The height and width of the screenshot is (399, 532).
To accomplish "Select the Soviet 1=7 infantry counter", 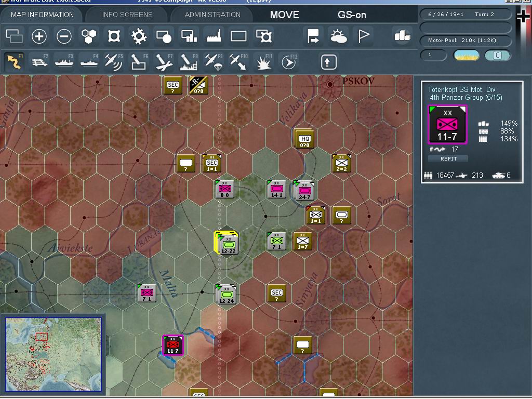I will click(x=303, y=241).
